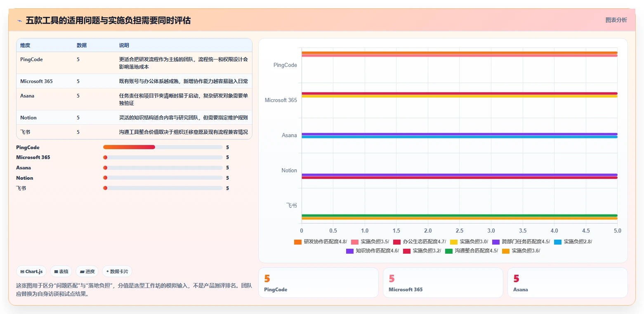Click the PingCode y-axis label in chart
This screenshot has width=644, height=314.
tap(285, 65)
